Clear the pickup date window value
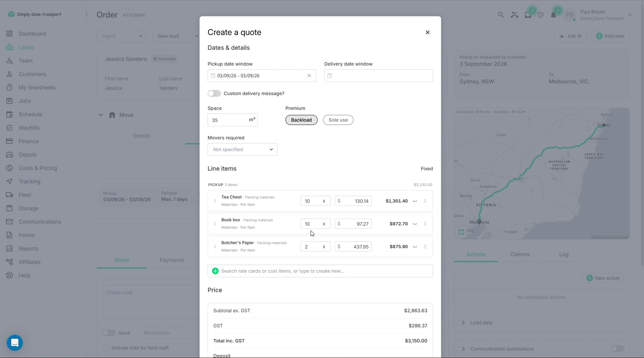644x358 pixels. [309, 76]
